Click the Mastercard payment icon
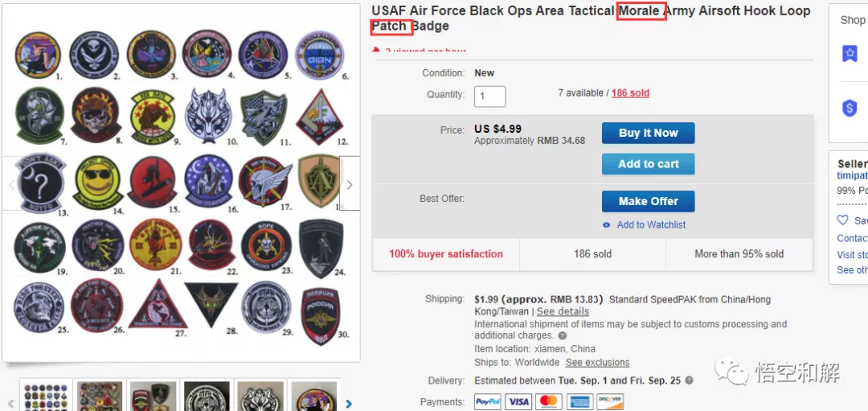This screenshot has width=868, height=411. [x=549, y=401]
